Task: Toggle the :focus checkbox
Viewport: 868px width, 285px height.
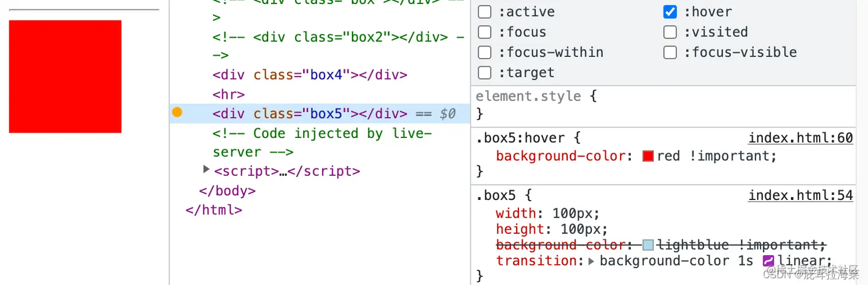Action: (485, 32)
